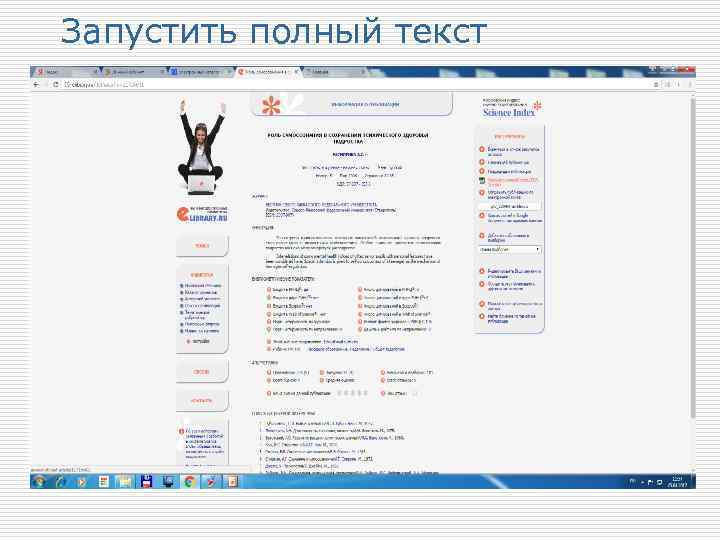Reload the page using the refresh icon
Image resolution: width=720 pixels, height=540 pixels.
(56, 84)
